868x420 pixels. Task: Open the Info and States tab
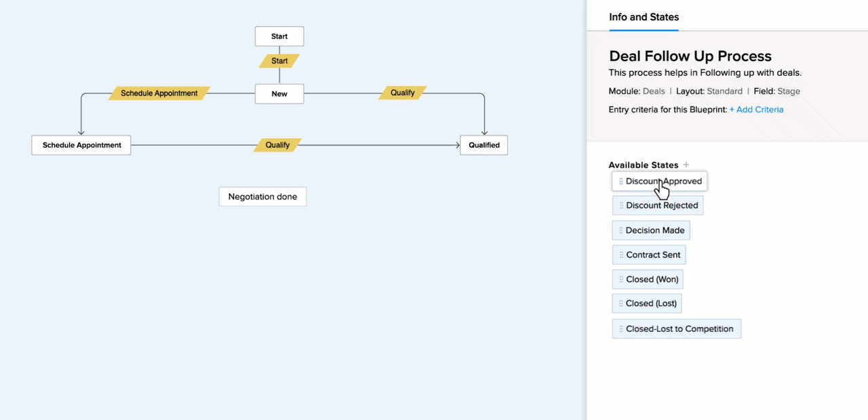pos(644,17)
